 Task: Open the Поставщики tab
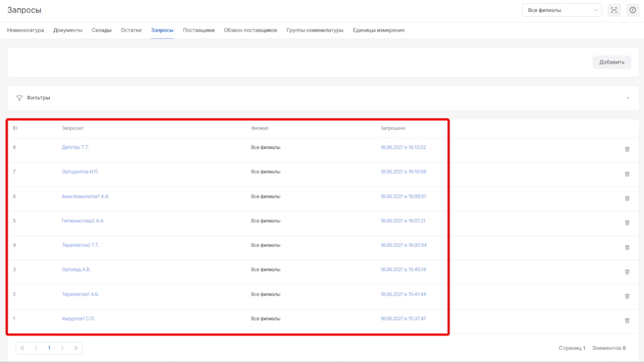pyautogui.click(x=199, y=30)
